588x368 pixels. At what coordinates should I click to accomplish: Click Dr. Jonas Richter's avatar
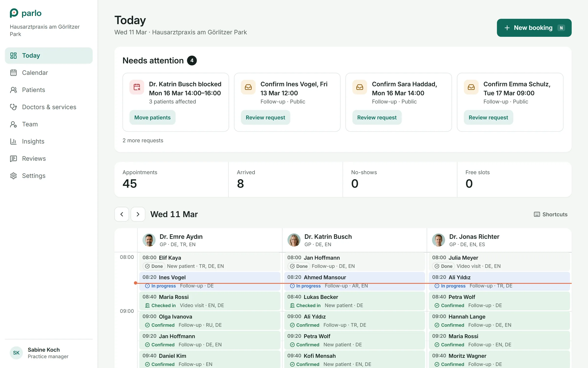tap(439, 240)
